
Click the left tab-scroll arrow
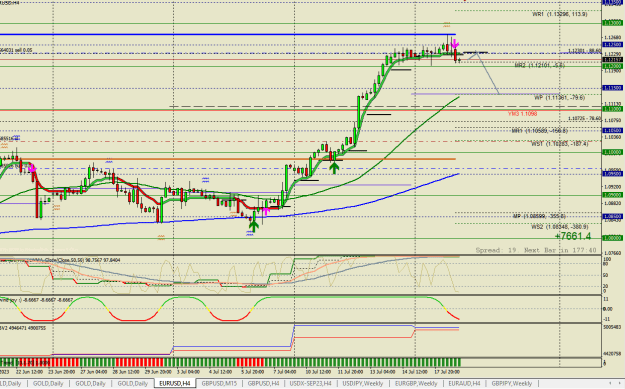pos(610,383)
